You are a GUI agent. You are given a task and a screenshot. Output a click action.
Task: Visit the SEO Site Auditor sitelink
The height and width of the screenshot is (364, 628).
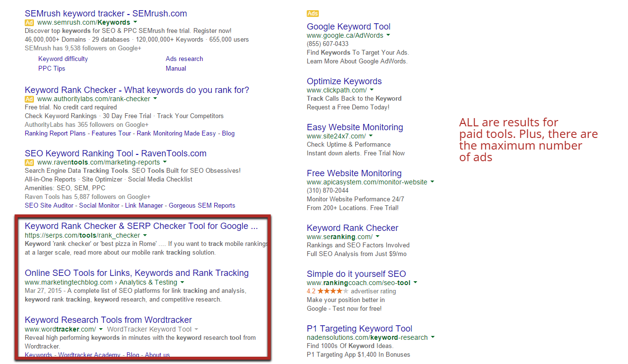point(49,205)
